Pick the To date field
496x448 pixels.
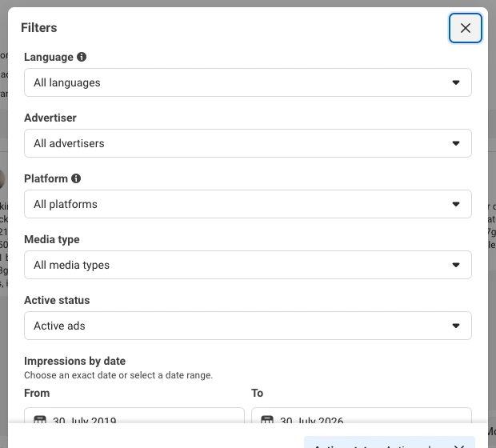[x=362, y=415]
